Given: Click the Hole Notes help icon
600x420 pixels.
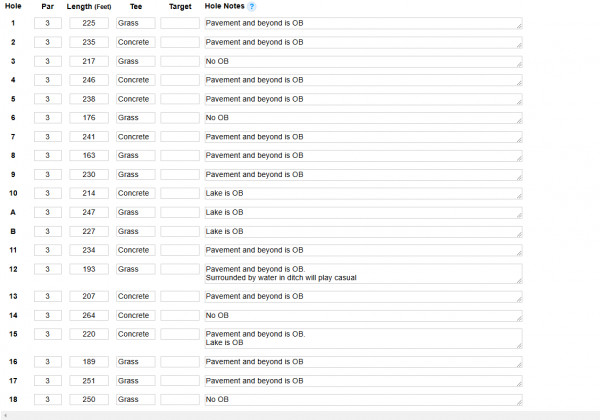Looking at the screenshot, I should [251, 6].
